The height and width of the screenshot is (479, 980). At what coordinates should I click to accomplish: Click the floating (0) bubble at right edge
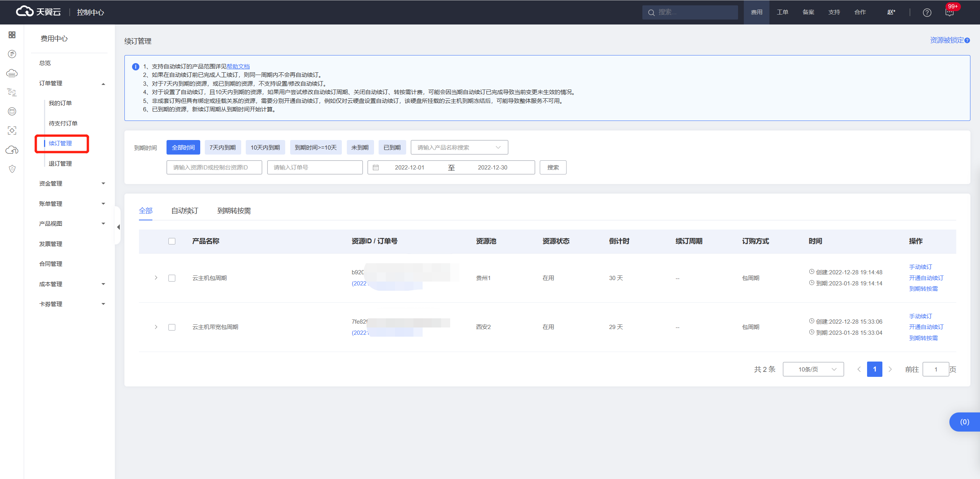tap(964, 422)
